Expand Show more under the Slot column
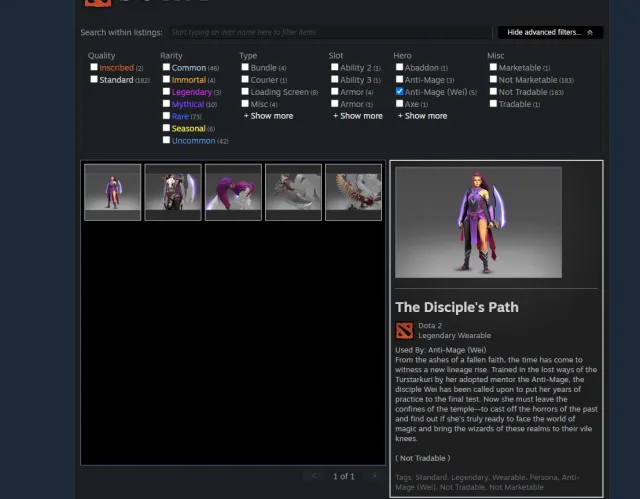The width and height of the screenshot is (640, 499). click(358, 116)
